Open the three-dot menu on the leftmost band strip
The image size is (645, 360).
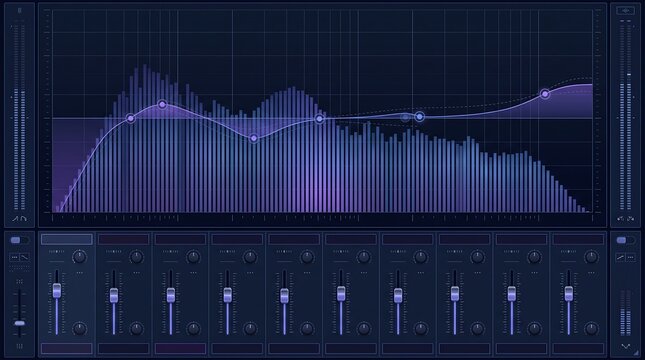pyautogui.click(x=79, y=273)
